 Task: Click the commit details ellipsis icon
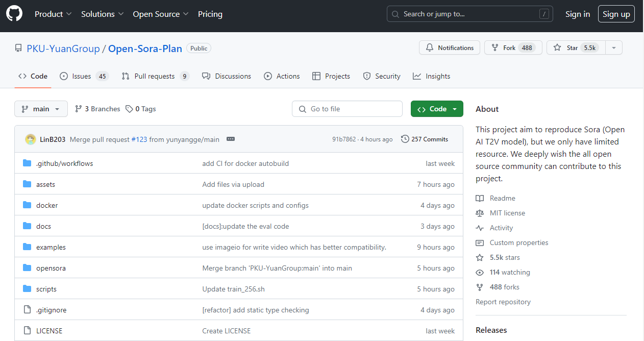pyautogui.click(x=231, y=139)
